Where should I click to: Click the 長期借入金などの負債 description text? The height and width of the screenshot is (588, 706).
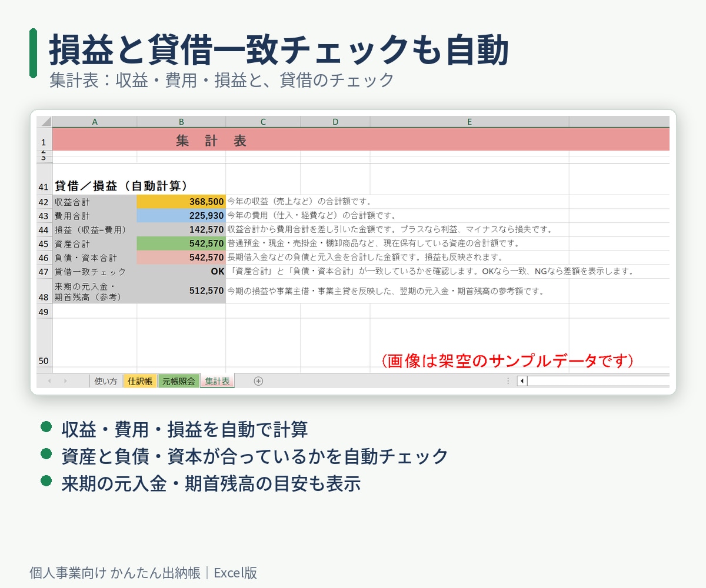(x=365, y=258)
